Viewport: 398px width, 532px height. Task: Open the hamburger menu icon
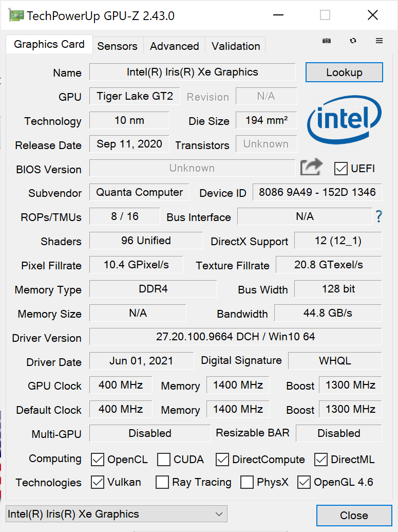pyautogui.click(x=379, y=41)
